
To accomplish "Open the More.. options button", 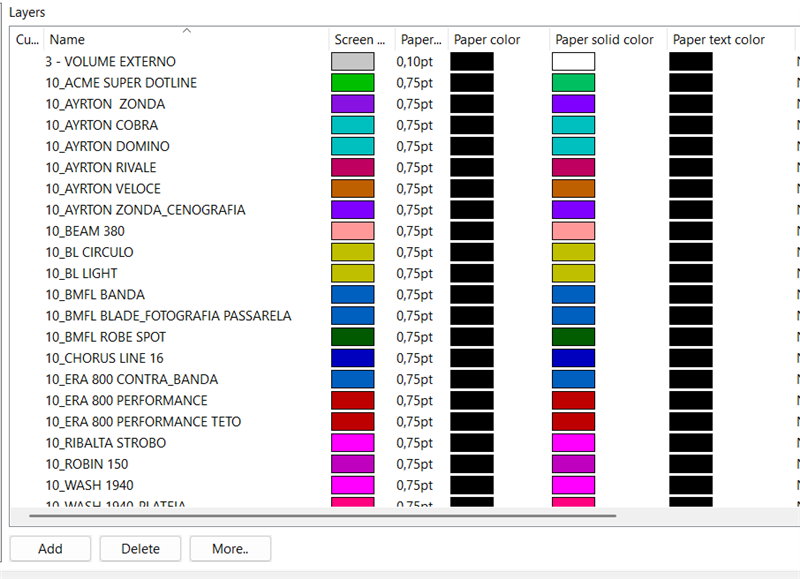I will 229,549.
